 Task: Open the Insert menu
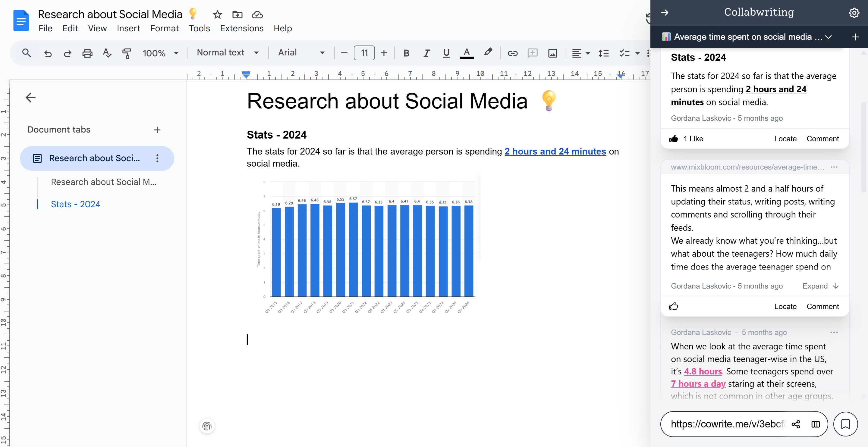click(128, 28)
